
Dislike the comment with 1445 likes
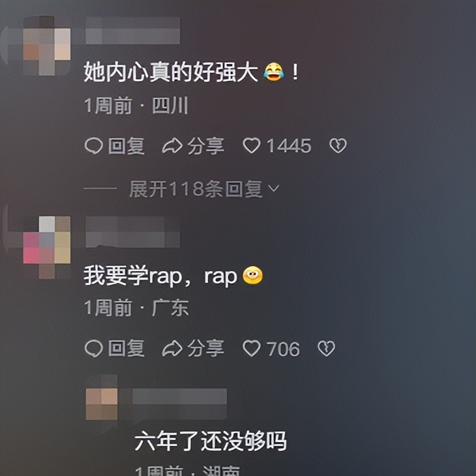tap(338, 145)
